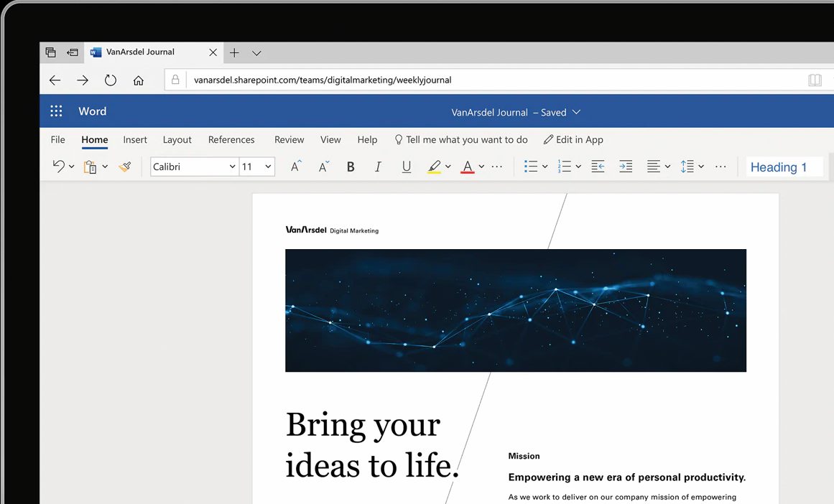Click the Numbering list icon
The image size is (834, 504).
click(565, 167)
